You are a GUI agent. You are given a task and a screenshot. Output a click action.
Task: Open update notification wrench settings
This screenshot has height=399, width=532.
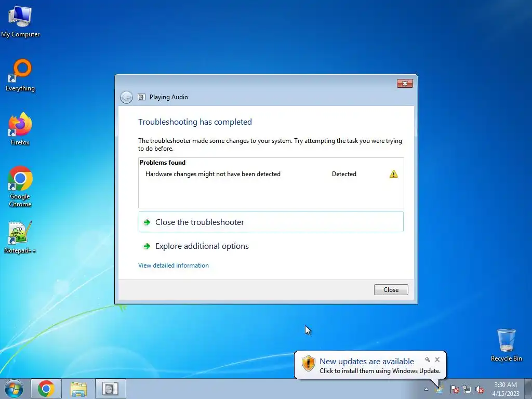click(x=428, y=360)
